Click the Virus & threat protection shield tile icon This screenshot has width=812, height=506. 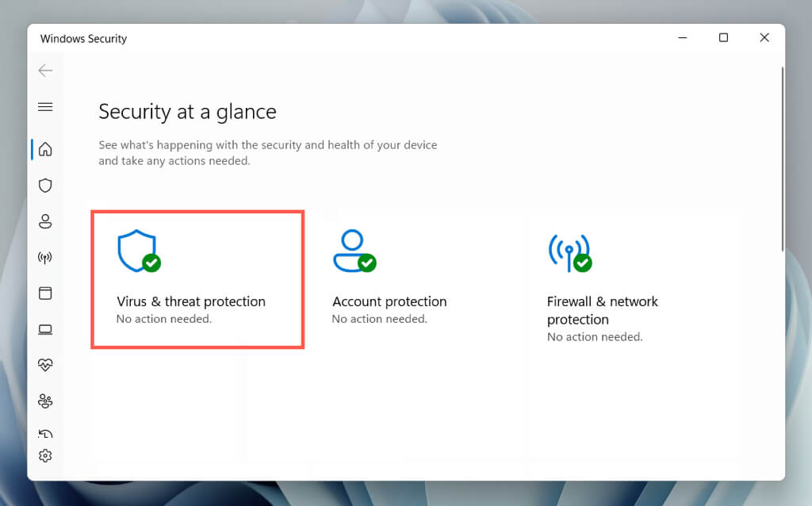coord(139,251)
